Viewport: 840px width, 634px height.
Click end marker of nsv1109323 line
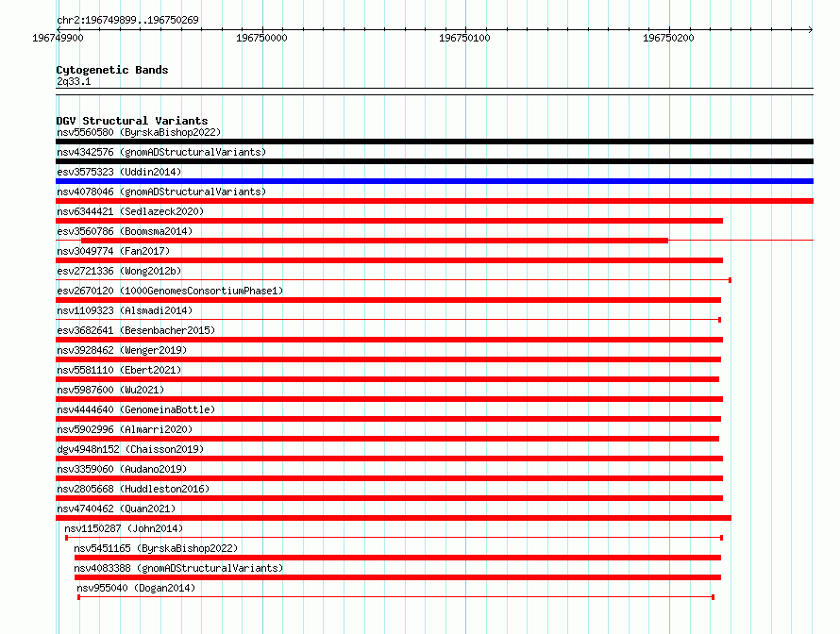pyautogui.click(x=719, y=320)
